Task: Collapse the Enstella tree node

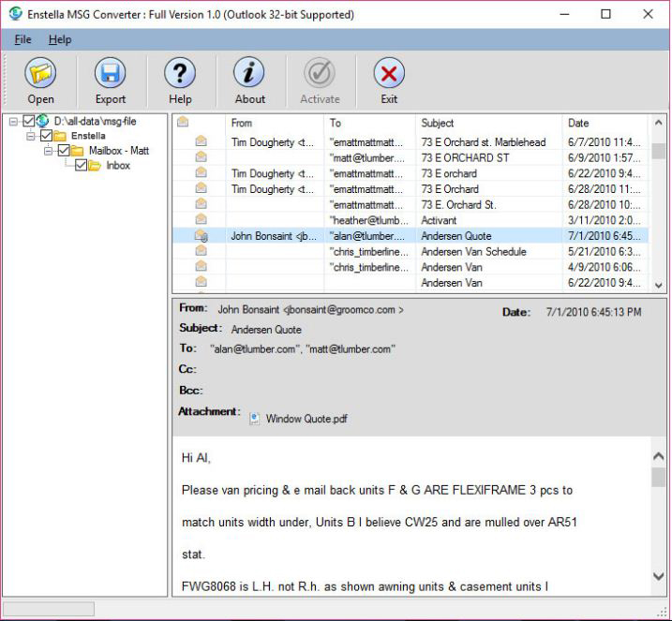Action: pyautogui.click(x=31, y=136)
